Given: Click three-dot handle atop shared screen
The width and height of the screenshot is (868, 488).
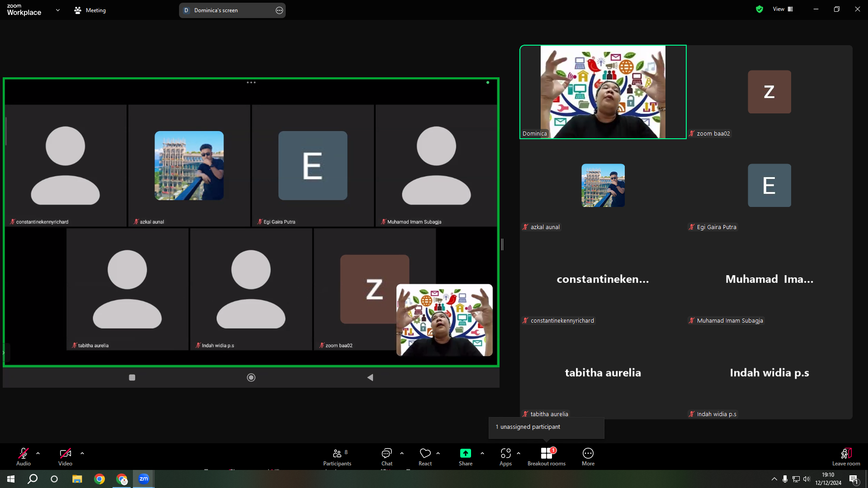Looking at the screenshot, I should click(251, 83).
